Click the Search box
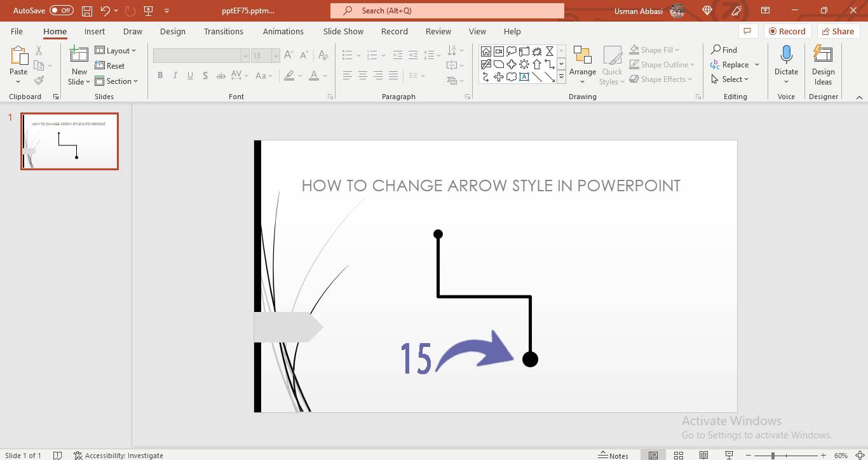This screenshot has width=868, height=460. 447,11
